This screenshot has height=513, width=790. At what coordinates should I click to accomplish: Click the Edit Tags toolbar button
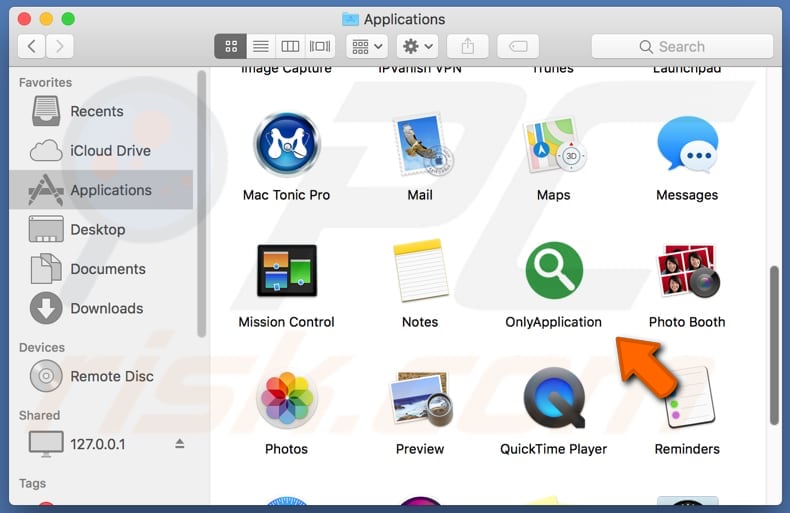point(518,46)
